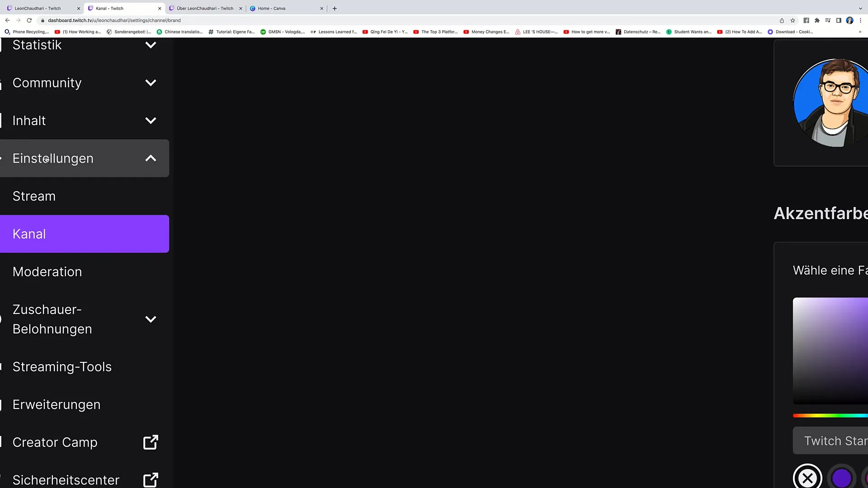Click the Kanal settings menu item
The width and height of the screenshot is (868, 488).
[85, 234]
